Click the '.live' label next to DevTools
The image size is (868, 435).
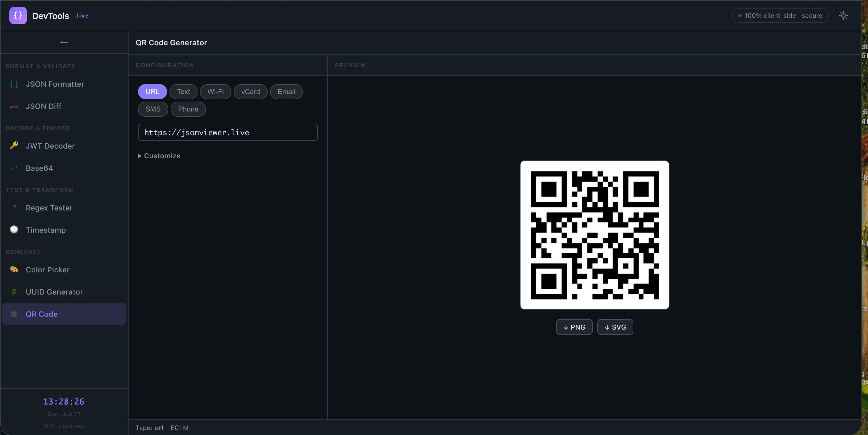pyautogui.click(x=82, y=15)
